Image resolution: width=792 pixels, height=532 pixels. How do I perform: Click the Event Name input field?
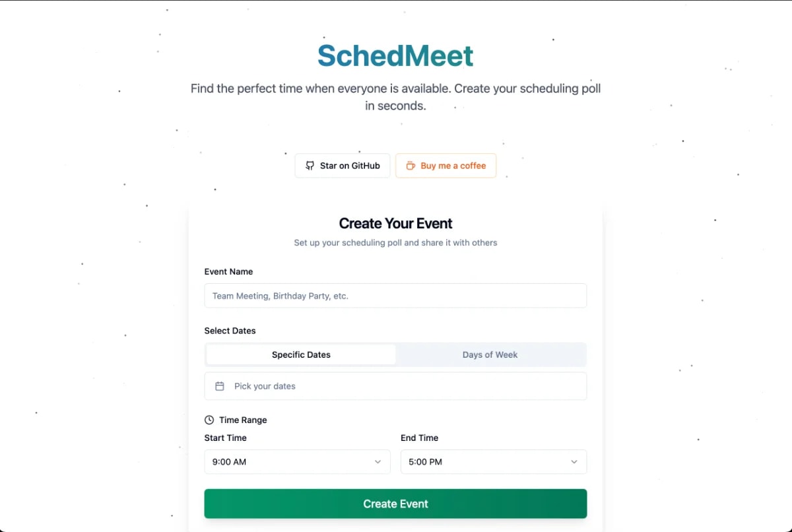[395, 296]
